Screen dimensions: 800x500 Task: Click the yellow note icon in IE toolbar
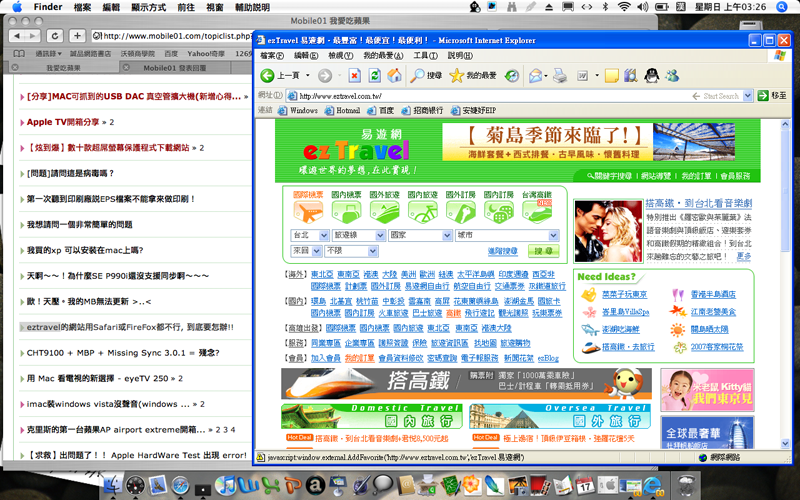pos(611,76)
